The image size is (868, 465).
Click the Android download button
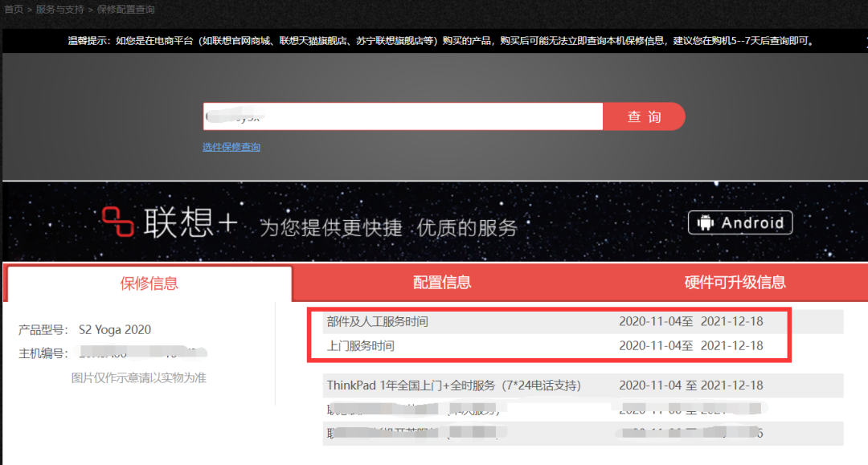click(x=739, y=222)
